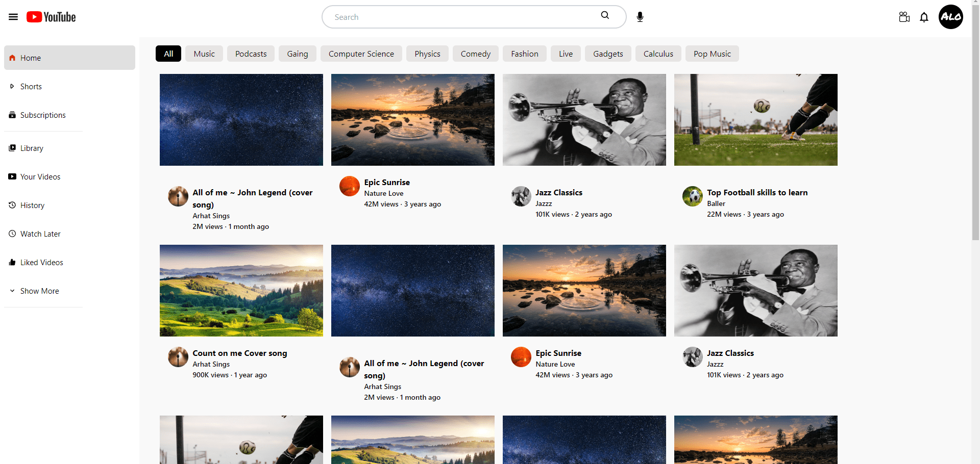Click Nature Love avatar beside first Epic Sunrise
Viewport: 980px width, 464px height.
[350, 186]
